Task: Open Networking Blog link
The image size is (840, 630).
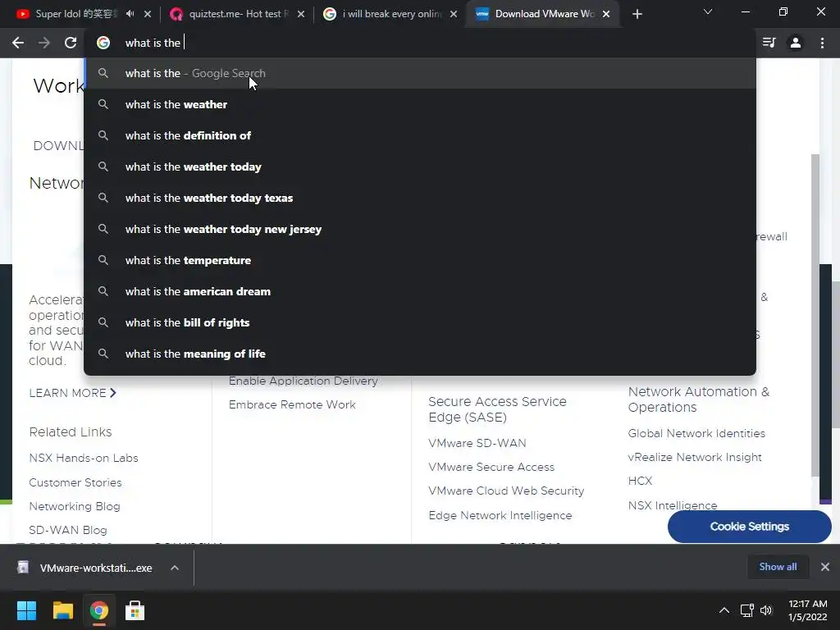Action: 75,506
